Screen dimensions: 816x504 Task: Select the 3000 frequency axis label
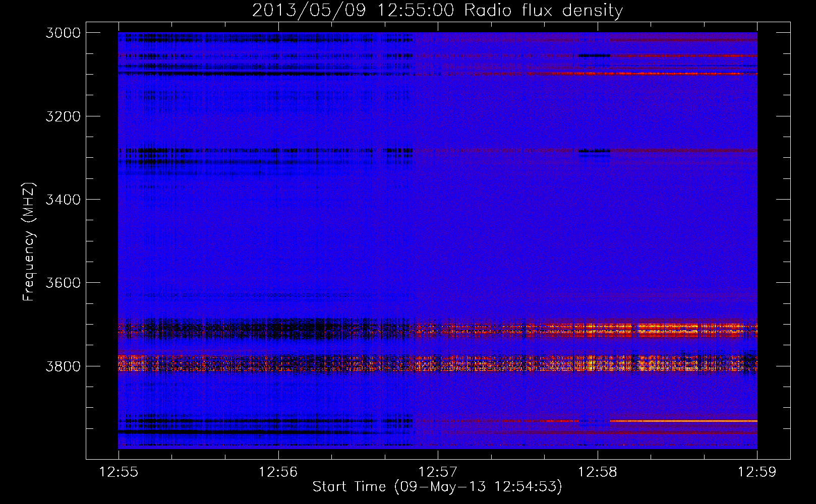[x=63, y=33]
